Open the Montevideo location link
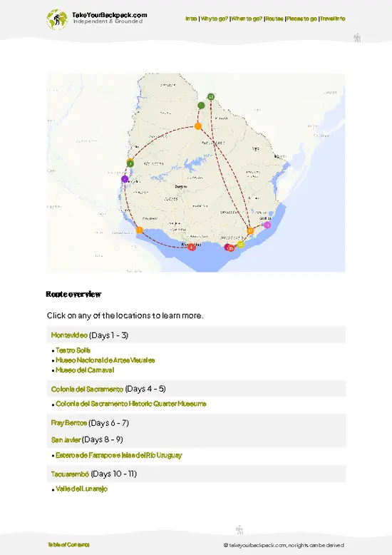This screenshot has width=392, height=555. tap(69, 335)
